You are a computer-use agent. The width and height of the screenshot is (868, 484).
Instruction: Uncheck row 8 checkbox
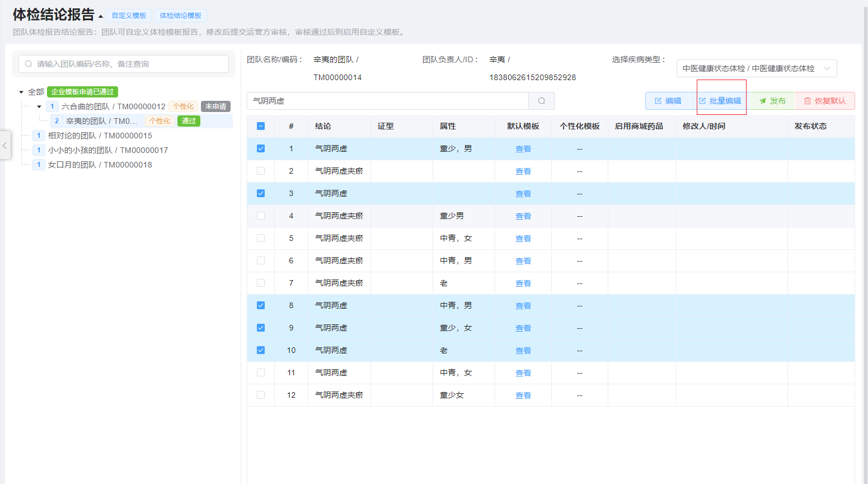[261, 305]
